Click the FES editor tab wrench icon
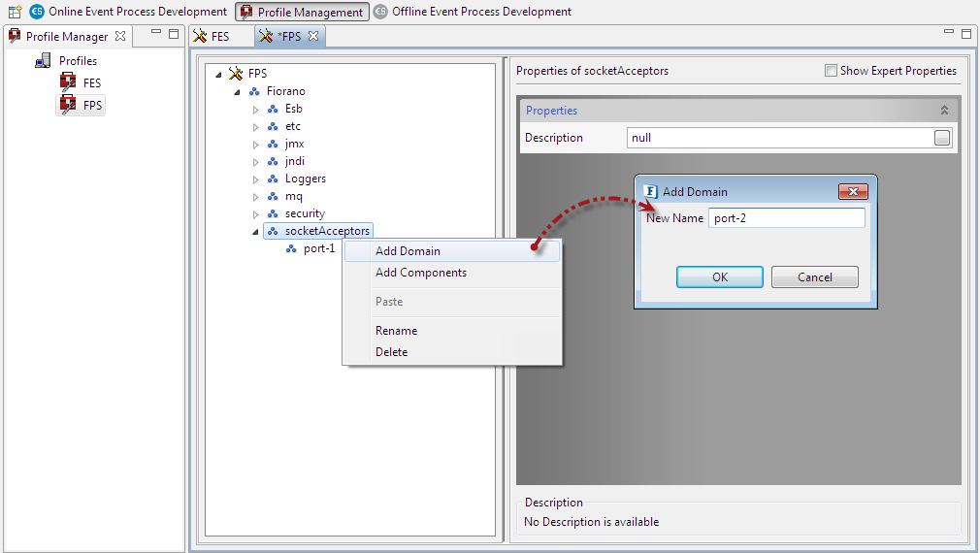 pyautogui.click(x=200, y=36)
